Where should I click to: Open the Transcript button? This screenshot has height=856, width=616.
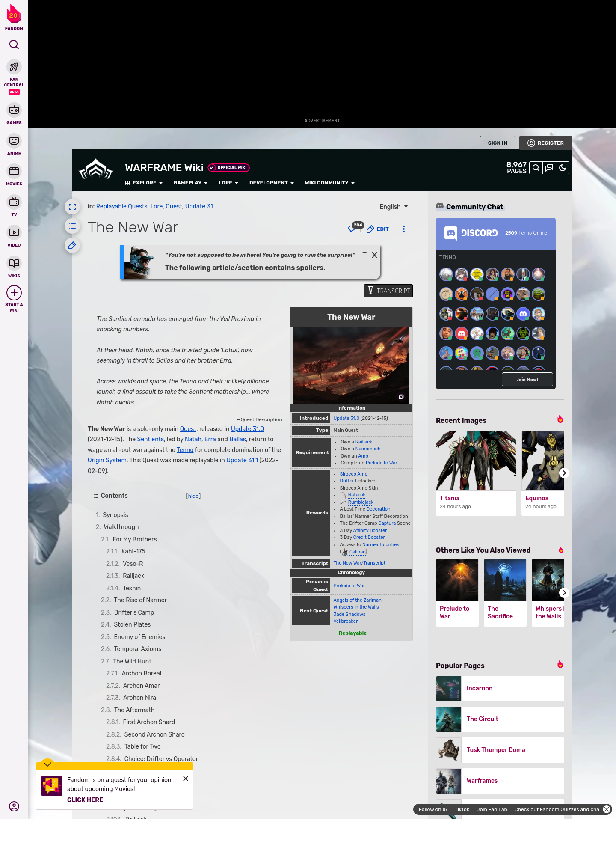coord(388,291)
